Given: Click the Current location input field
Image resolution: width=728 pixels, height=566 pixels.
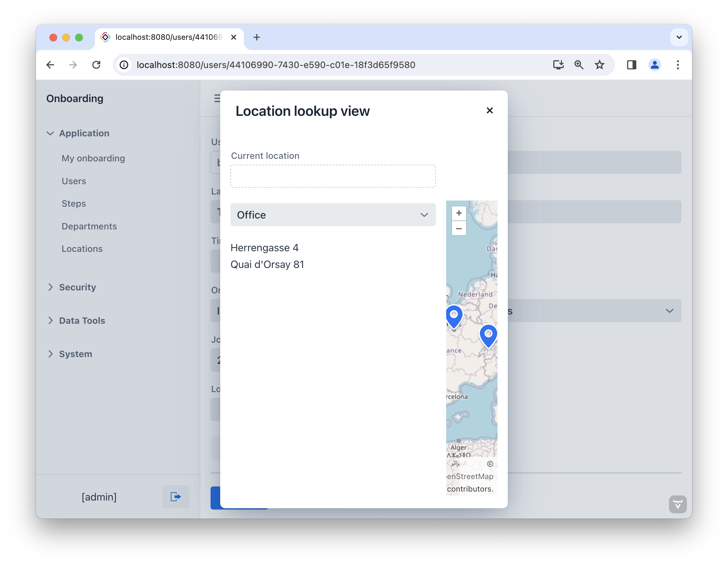Looking at the screenshot, I should (333, 176).
